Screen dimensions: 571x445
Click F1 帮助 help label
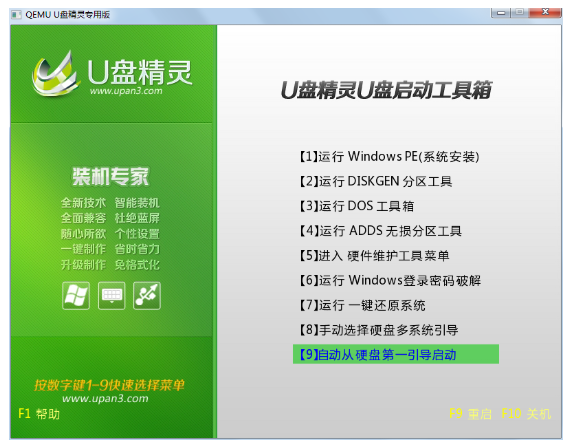pos(39,414)
